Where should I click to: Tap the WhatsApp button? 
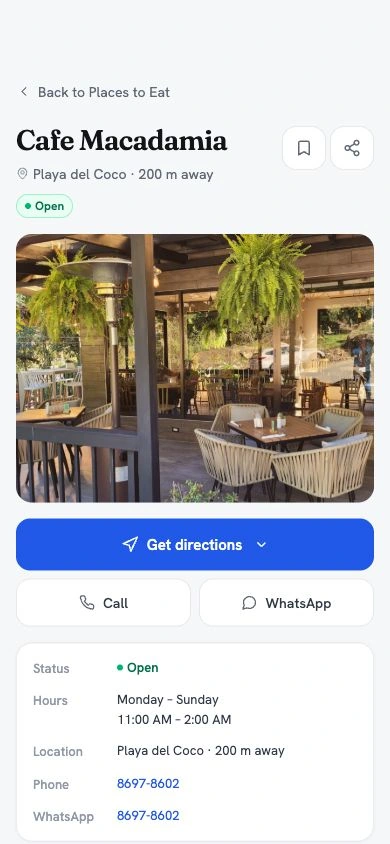(x=286, y=603)
